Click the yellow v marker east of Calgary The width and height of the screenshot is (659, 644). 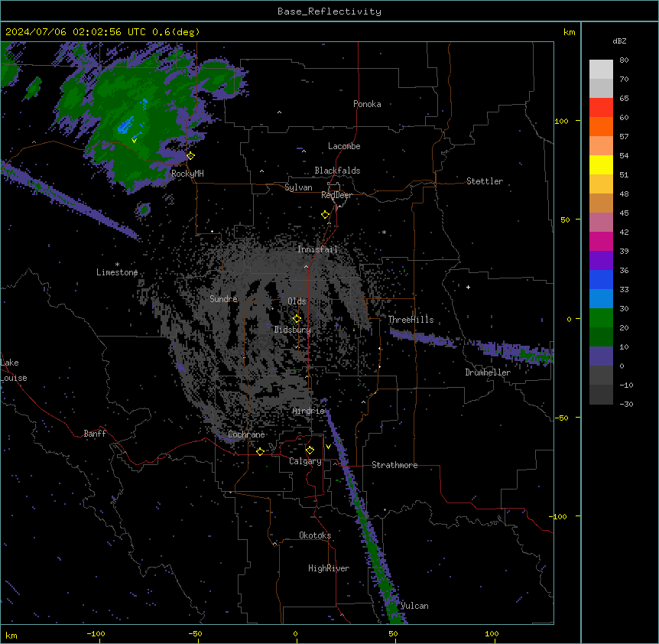coord(328,447)
